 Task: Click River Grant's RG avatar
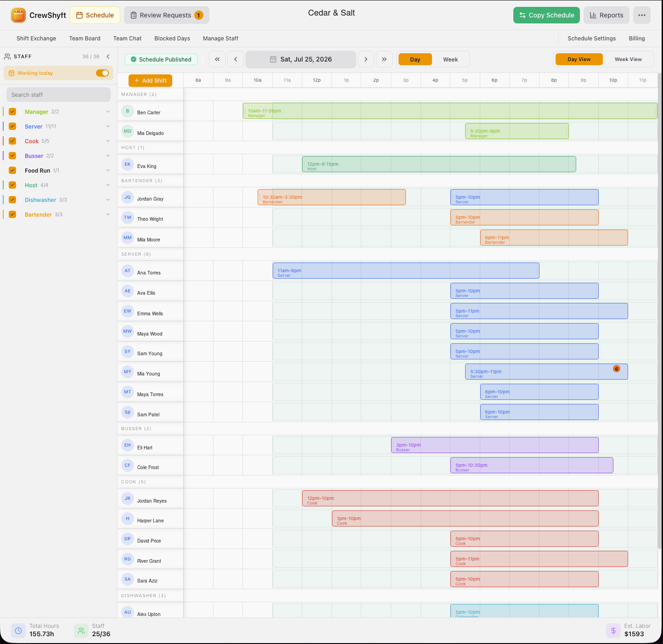tap(128, 559)
